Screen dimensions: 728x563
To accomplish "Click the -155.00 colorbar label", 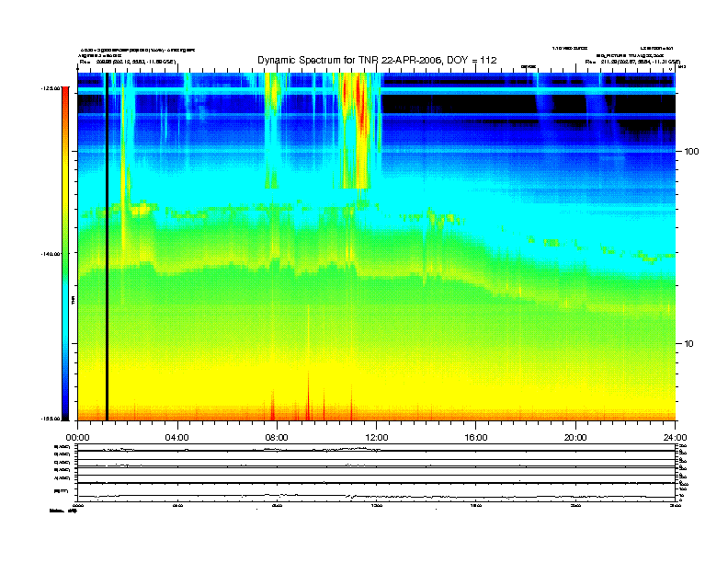I will coord(51,419).
